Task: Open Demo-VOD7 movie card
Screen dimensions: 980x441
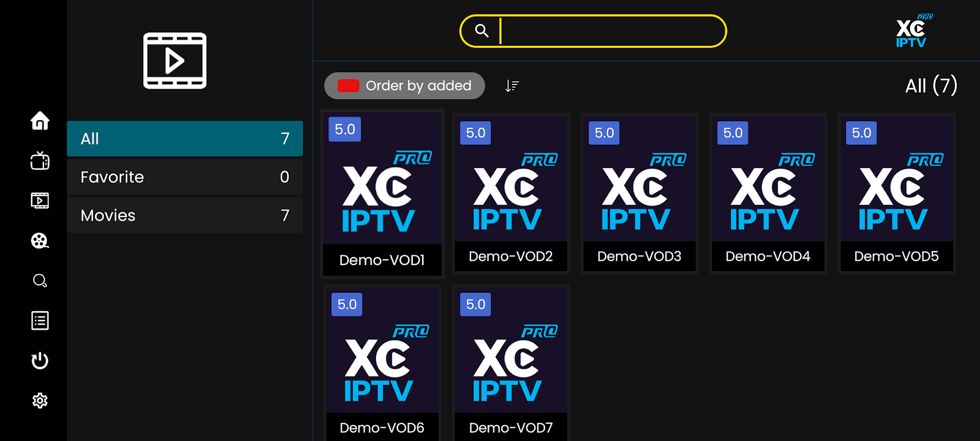Action: click(x=510, y=364)
